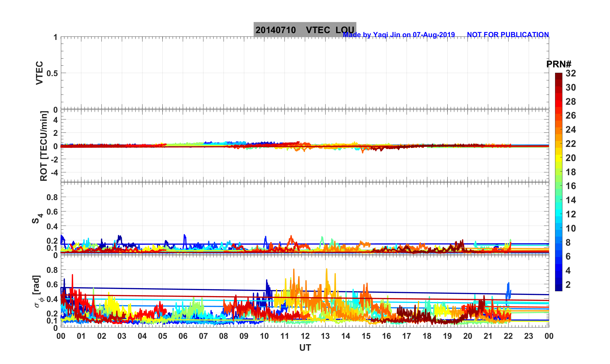The height and width of the screenshot is (364, 610).
Task: Click the PRN# colorbar title
Action: pos(558,64)
